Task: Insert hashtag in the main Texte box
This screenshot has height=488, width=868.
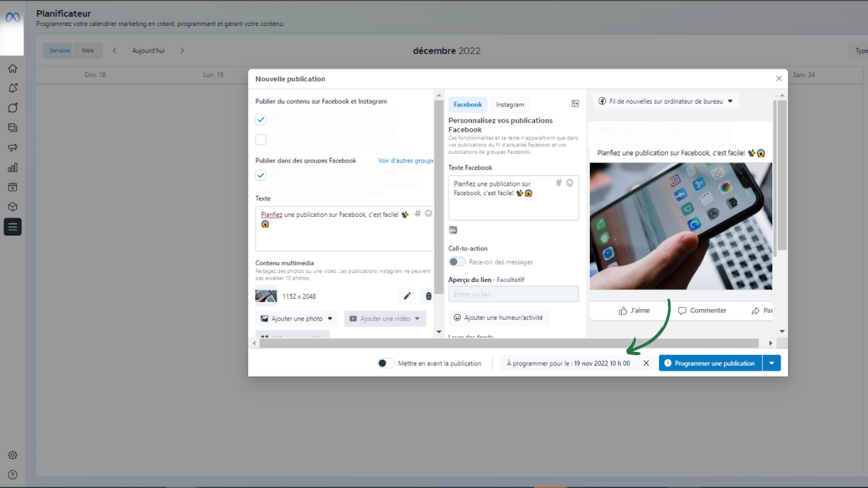Action: pos(418,213)
